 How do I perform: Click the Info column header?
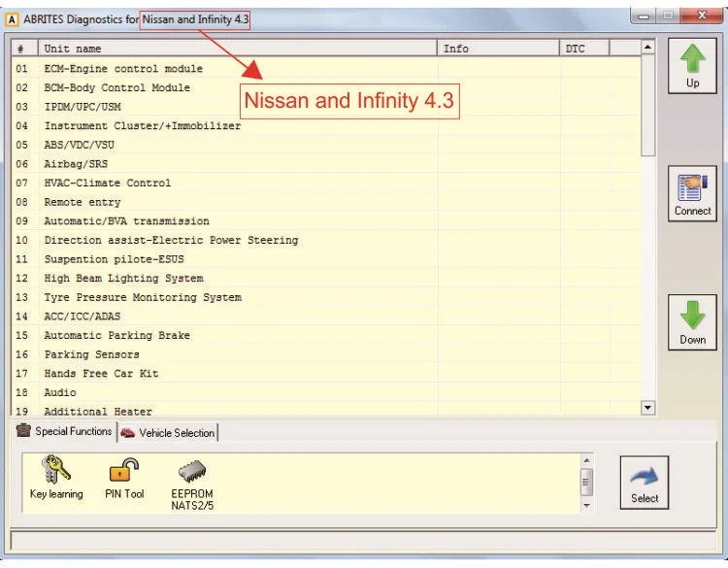(x=498, y=49)
